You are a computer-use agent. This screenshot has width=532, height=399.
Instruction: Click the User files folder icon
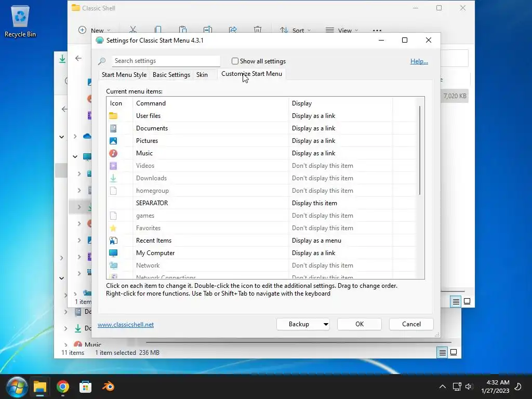pyautogui.click(x=113, y=116)
